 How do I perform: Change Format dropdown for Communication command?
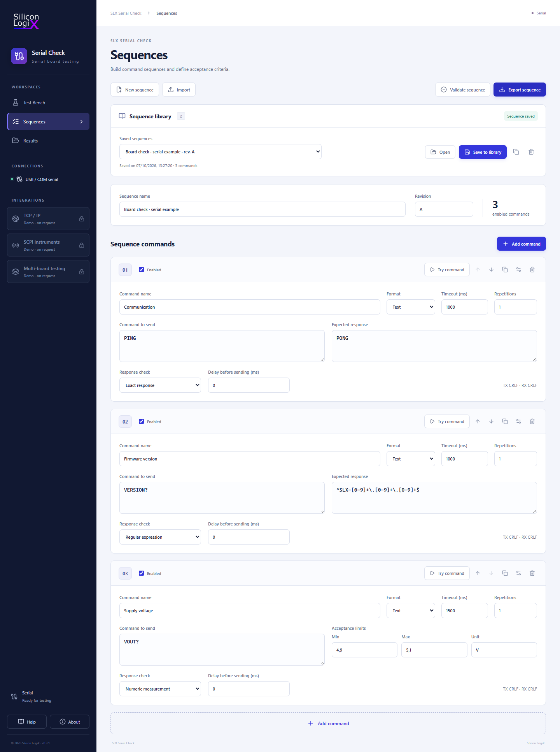(x=411, y=307)
